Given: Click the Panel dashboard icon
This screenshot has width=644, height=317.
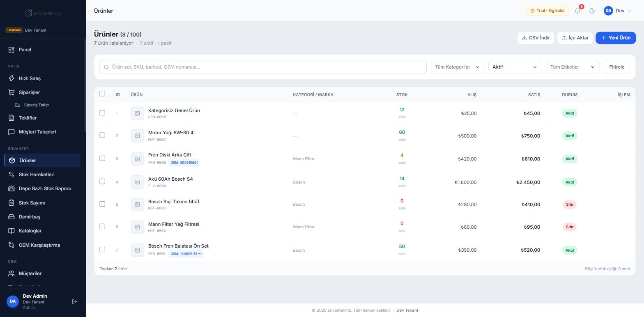Looking at the screenshot, I should tap(11, 50).
